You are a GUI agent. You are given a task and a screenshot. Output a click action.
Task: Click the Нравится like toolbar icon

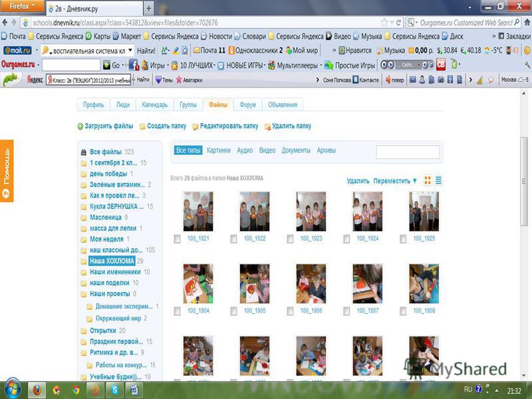pyautogui.click(x=355, y=51)
